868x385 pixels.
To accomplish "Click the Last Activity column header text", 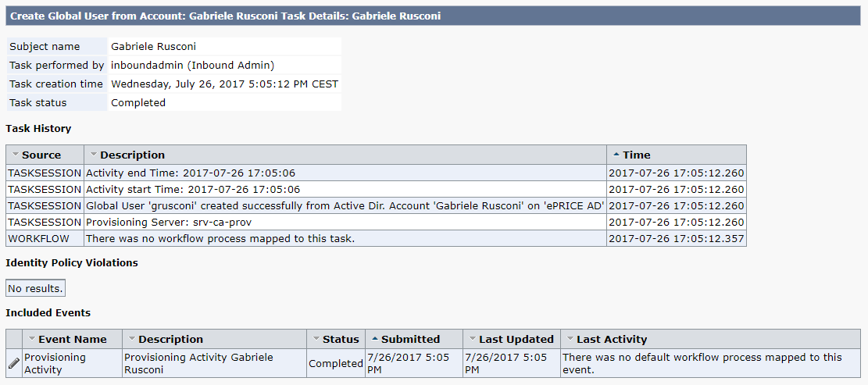I will click(x=612, y=339).
